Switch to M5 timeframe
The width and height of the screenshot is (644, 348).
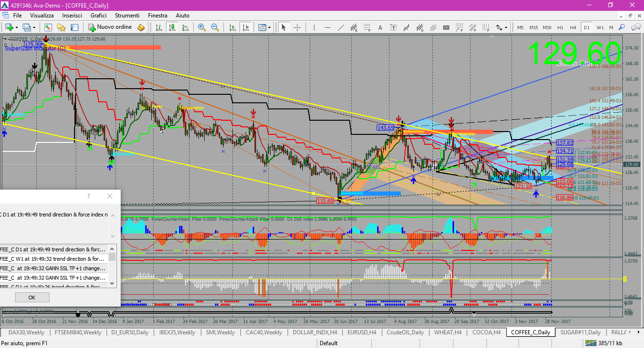pos(520,27)
